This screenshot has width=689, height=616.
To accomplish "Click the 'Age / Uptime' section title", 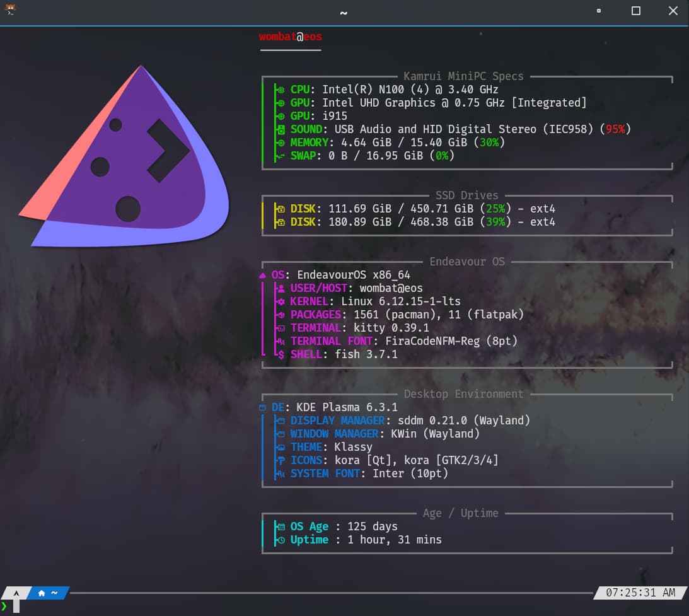I will 461,513.
